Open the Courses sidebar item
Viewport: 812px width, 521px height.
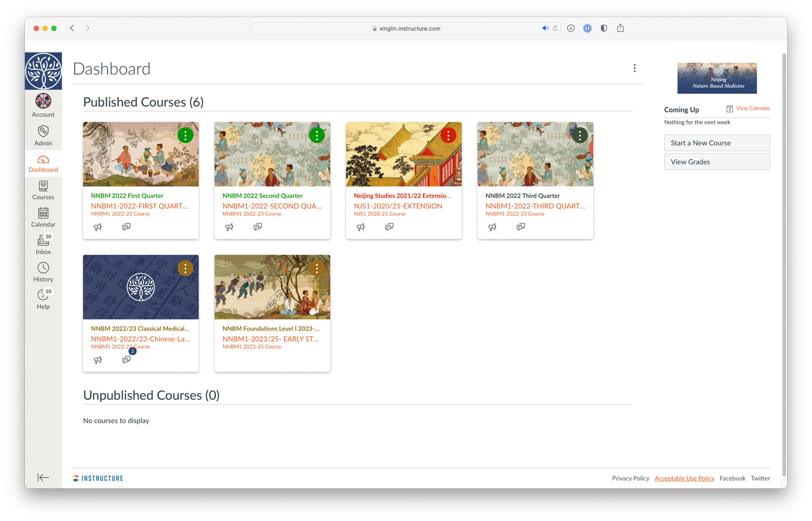[x=43, y=191]
